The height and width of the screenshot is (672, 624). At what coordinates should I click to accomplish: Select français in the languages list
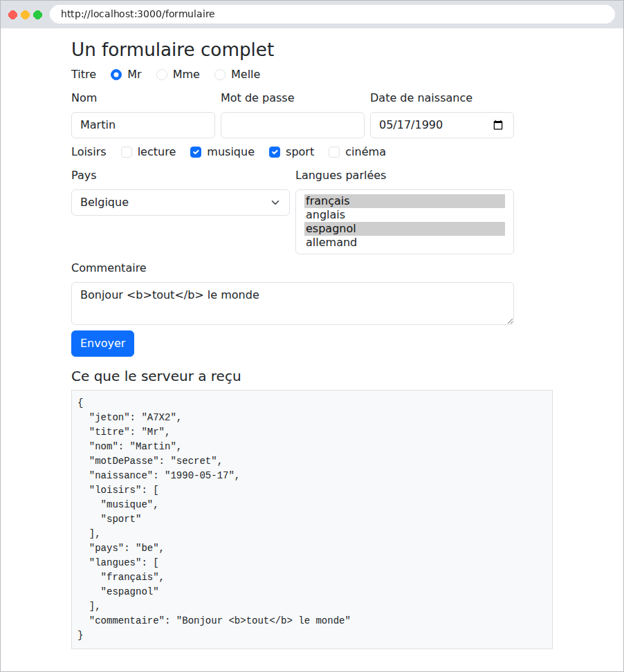click(x=405, y=201)
